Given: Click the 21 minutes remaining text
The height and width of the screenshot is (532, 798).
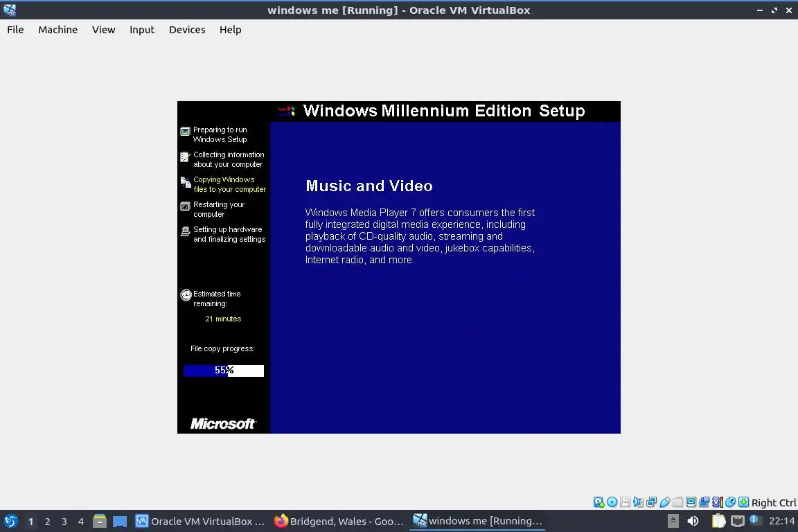Looking at the screenshot, I should 223,319.
